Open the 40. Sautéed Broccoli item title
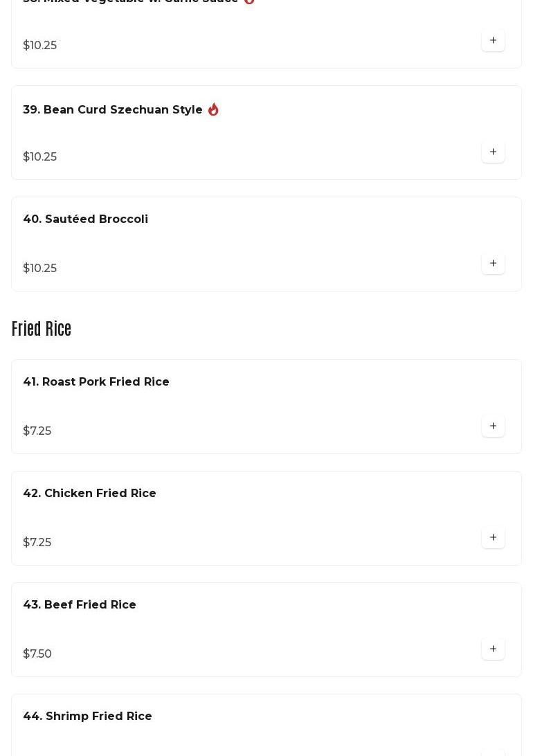 (x=85, y=219)
